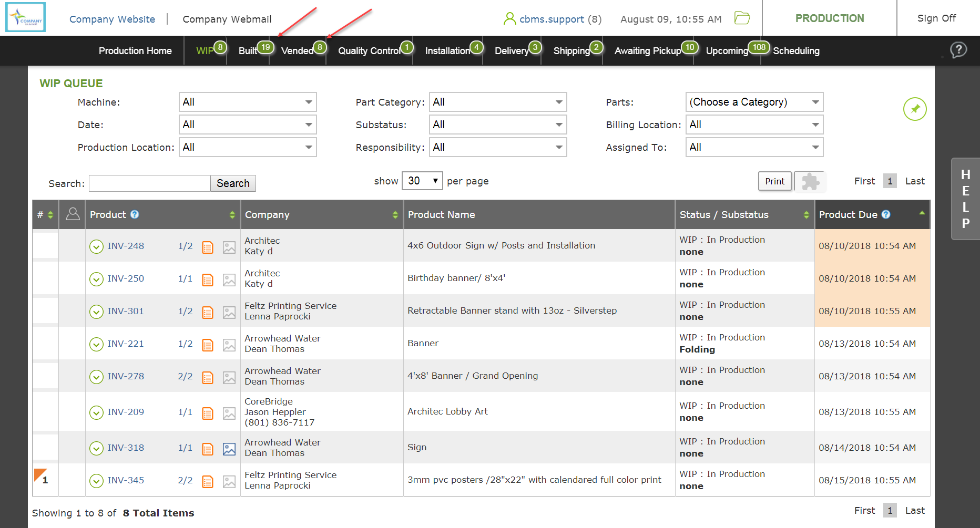The height and width of the screenshot is (528, 980).
Task: Open the Date filter dropdown
Action: click(x=248, y=125)
